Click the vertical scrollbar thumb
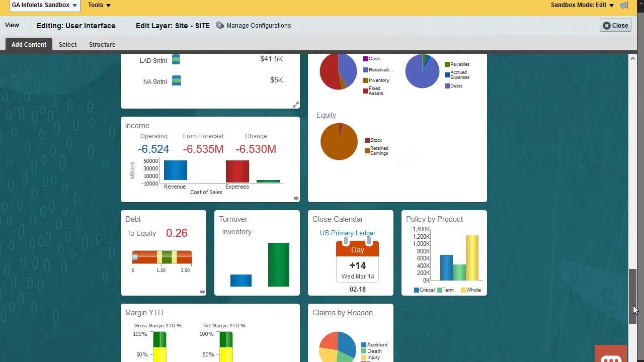Image resolution: width=644 pixels, height=362 pixels. tap(633, 297)
